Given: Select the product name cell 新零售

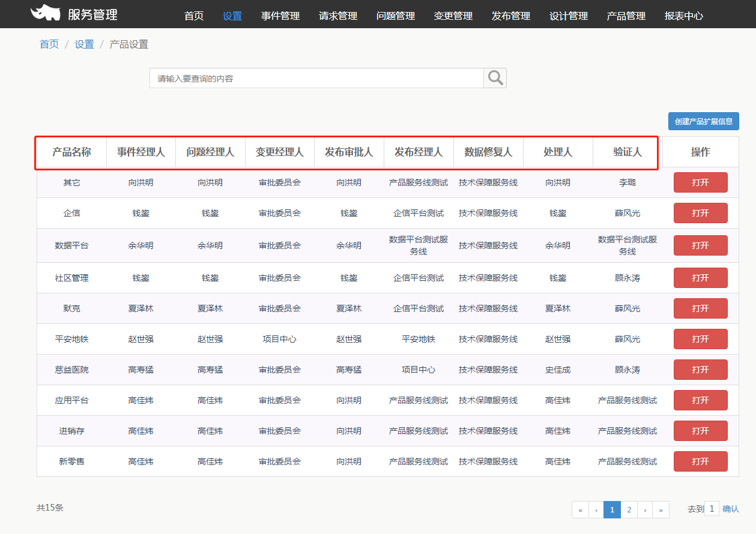Looking at the screenshot, I should (71, 461).
